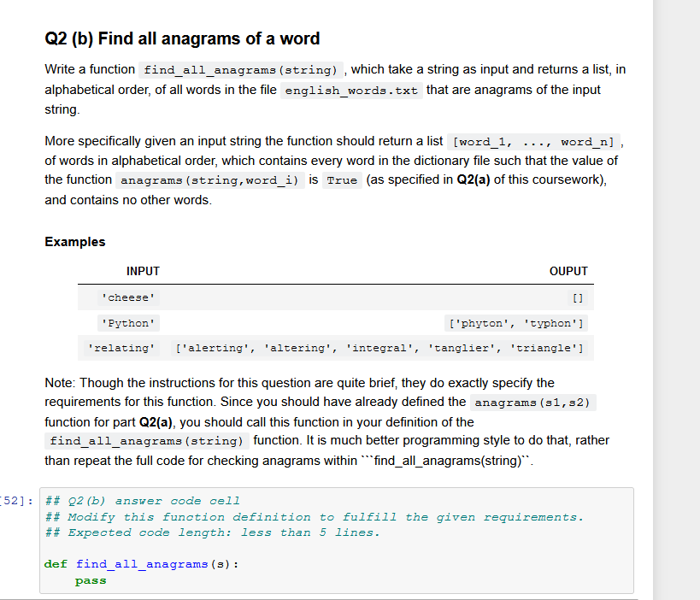Click the INPUT column header

click(x=143, y=272)
